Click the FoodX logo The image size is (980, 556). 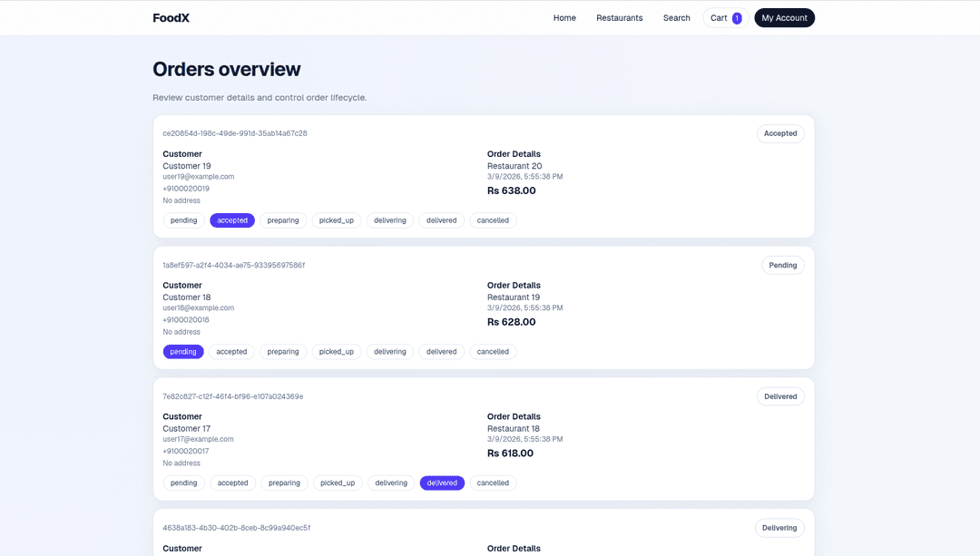click(x=171, y=17)
